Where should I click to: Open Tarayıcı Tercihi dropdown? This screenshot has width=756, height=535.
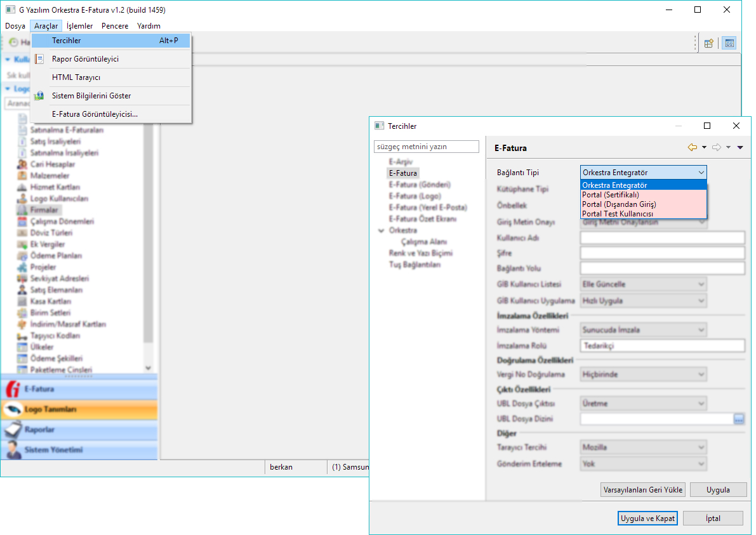pos(644,447)
